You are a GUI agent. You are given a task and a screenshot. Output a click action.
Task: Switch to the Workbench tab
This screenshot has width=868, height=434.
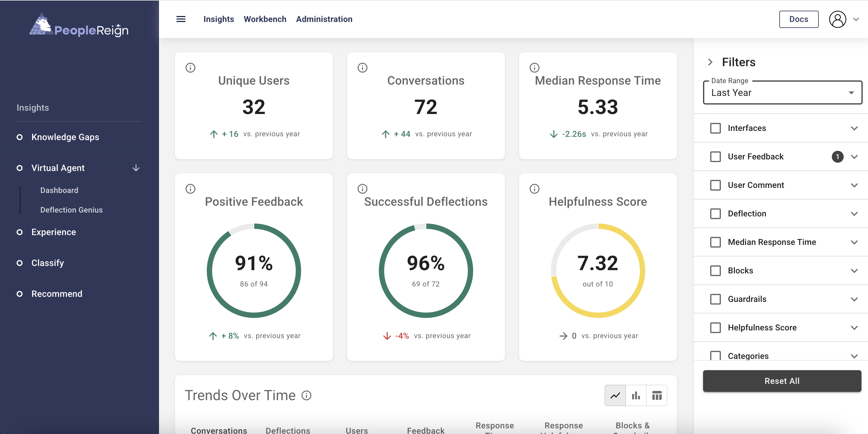[265, 19]
